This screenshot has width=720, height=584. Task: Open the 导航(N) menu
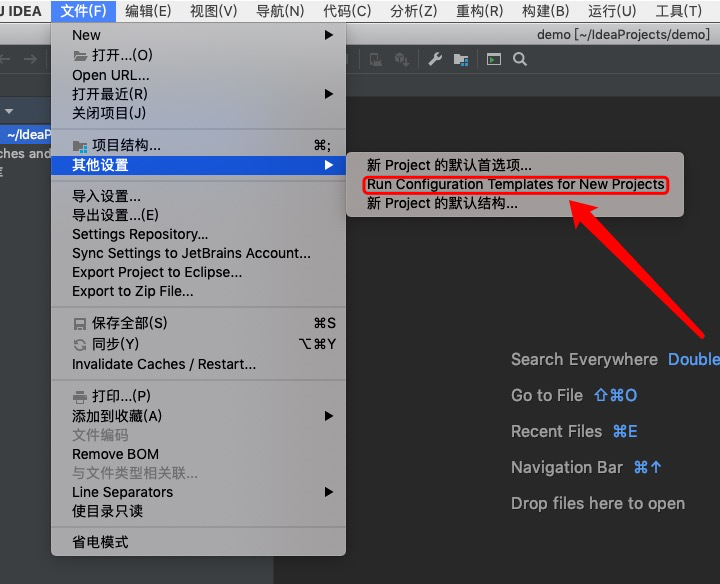(x=280, y=11)
